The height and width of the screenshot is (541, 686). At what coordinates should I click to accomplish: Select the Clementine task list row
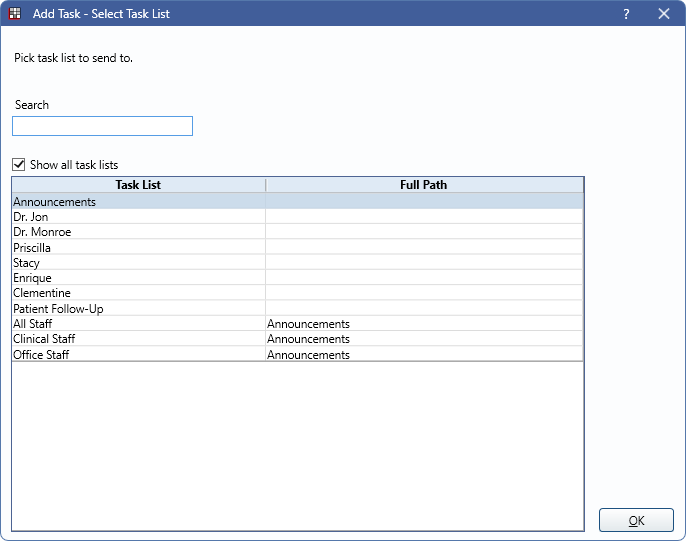(40, 293)
